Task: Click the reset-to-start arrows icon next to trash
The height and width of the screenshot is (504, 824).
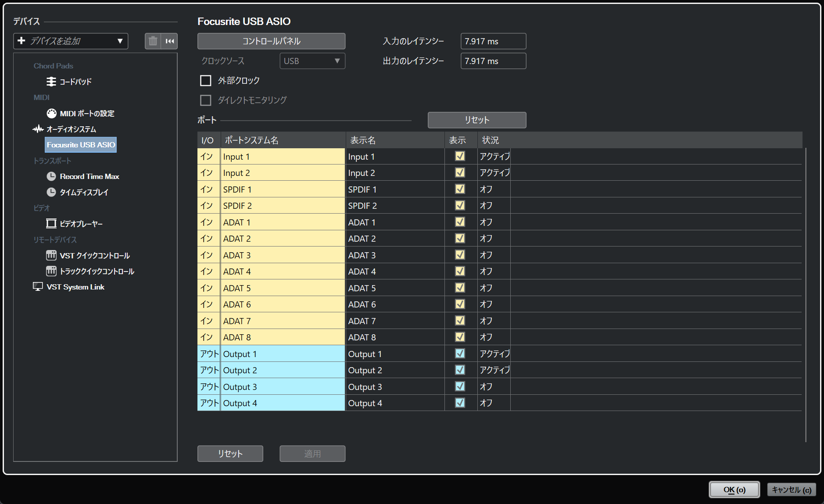Action: [169, 41]
